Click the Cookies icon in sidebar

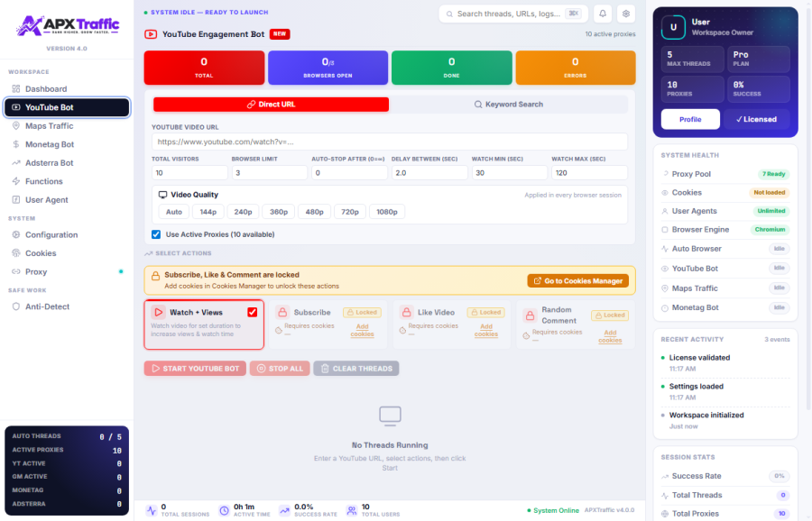(16, 253)
